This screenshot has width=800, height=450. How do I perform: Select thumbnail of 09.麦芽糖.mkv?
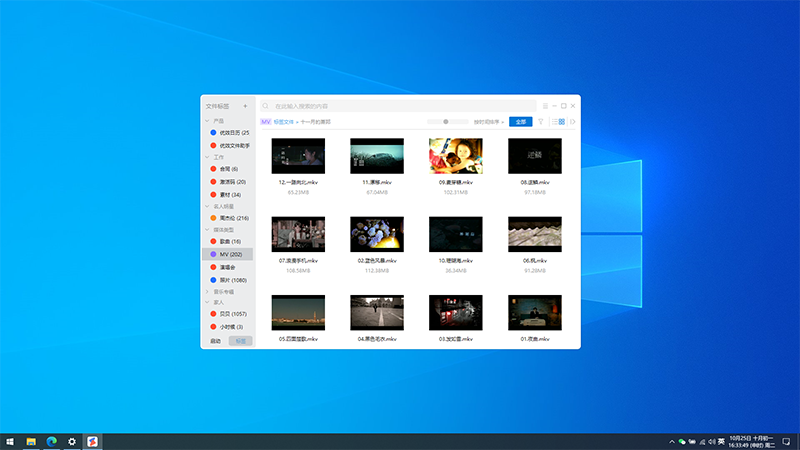tap(456, 156)
